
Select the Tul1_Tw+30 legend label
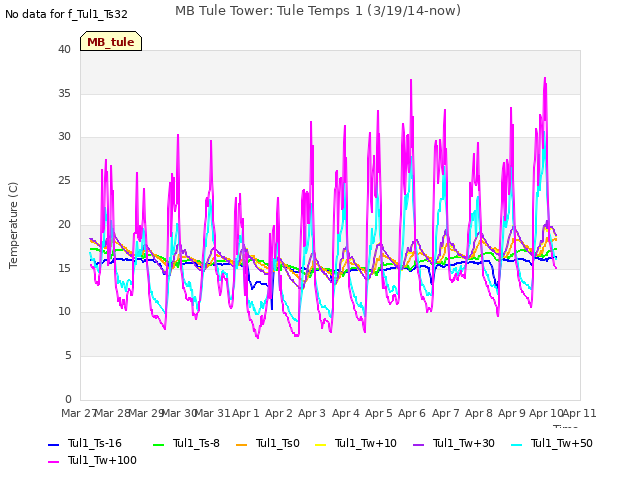pyautogui.click(x=464, y=443)
